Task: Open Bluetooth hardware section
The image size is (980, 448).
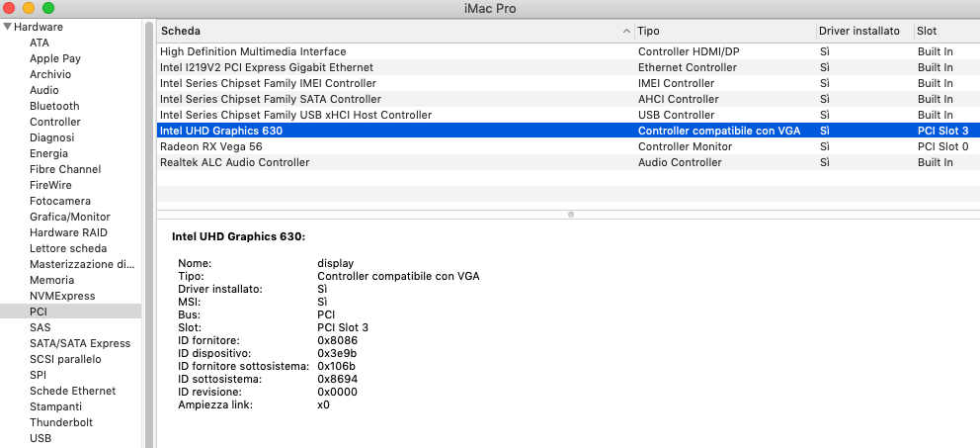Action: coord(54,106)
